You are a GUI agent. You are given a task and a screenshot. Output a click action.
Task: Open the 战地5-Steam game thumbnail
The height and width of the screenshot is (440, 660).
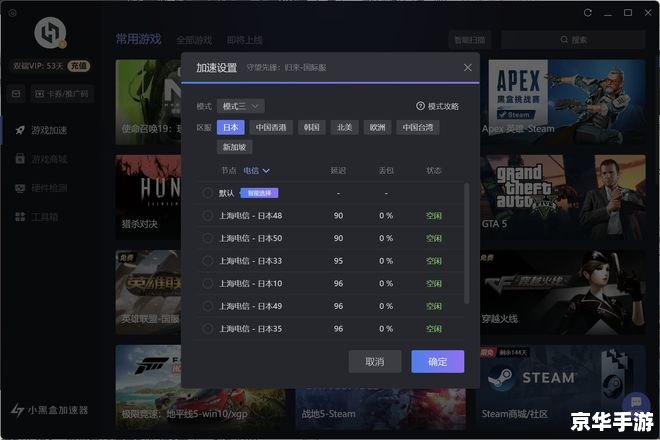tap(381, 409)
